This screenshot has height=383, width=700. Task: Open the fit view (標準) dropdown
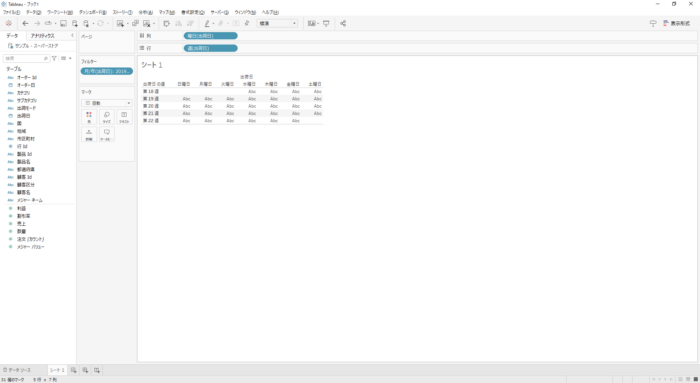tap(277, 23)
